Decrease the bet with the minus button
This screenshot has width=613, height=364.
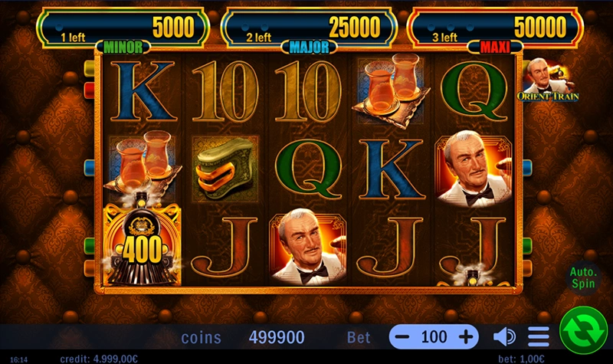pyautogui.click(x=402, y=336)
